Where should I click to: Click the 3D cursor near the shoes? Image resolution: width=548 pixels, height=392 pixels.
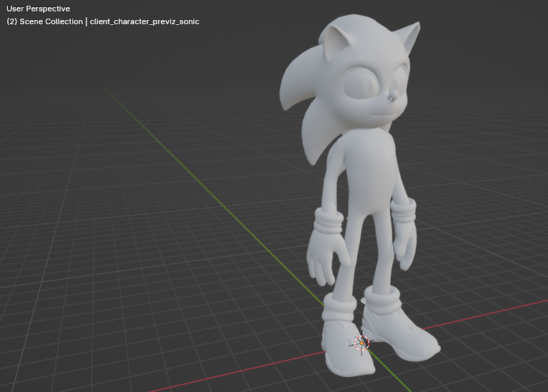(x=362, y=343)
